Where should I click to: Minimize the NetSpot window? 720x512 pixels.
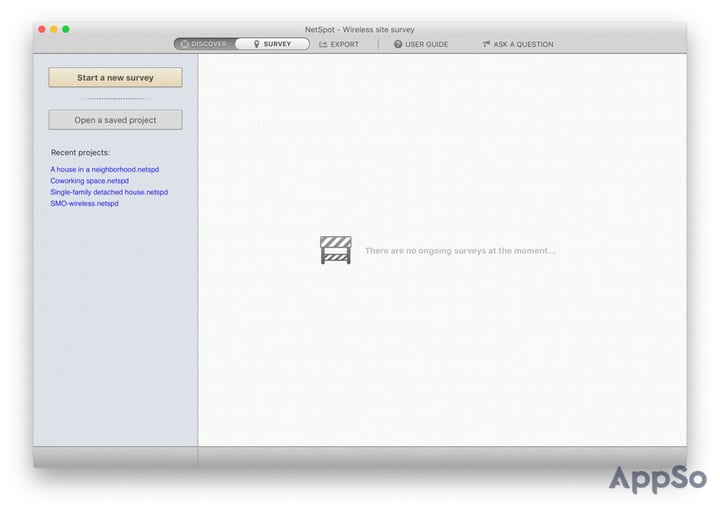pos(54,29)
